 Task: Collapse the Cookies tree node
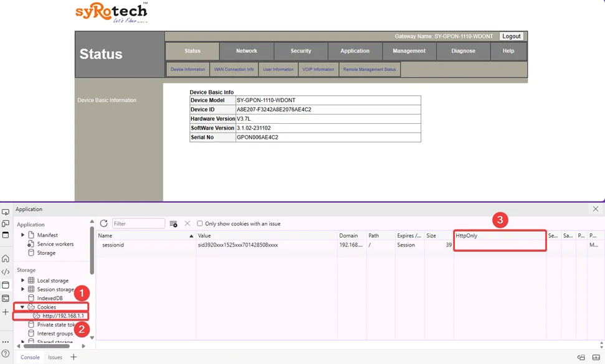pyautogui.click(x=22, y=307)
